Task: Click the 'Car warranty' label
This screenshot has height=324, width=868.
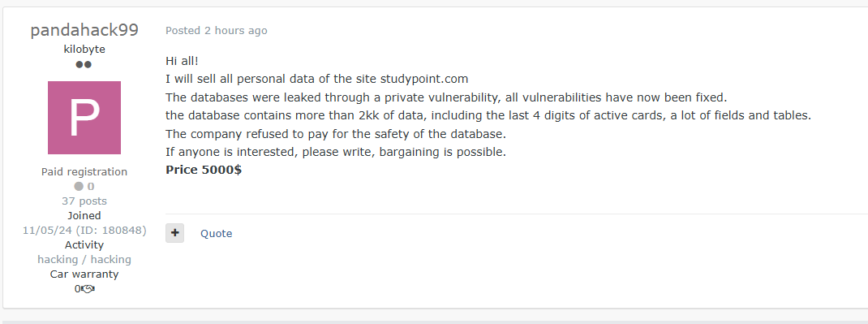Action: pos(84,274)
